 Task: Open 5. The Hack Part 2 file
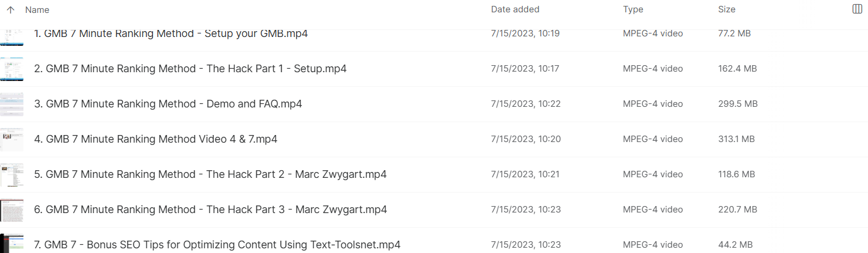210,174
